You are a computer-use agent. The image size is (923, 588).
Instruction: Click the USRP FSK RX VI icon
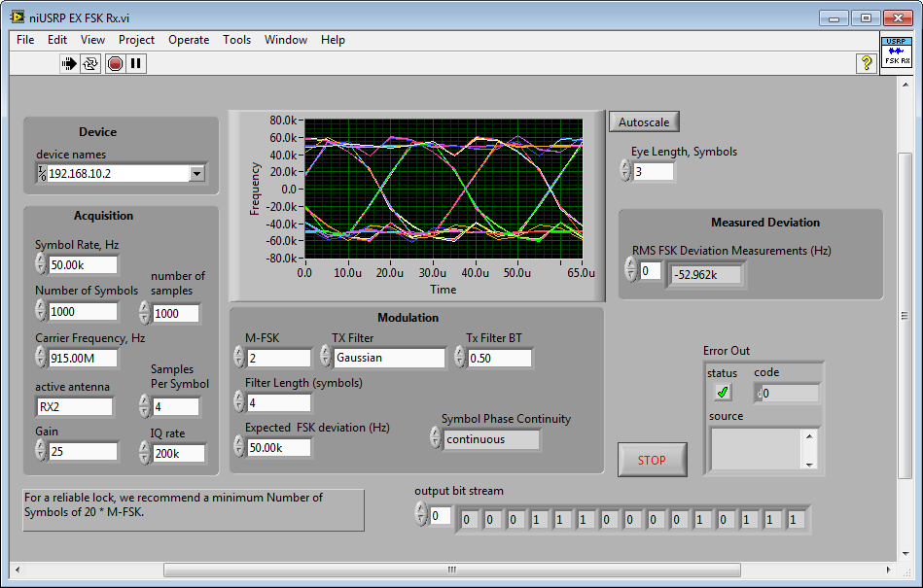point(896,54)
